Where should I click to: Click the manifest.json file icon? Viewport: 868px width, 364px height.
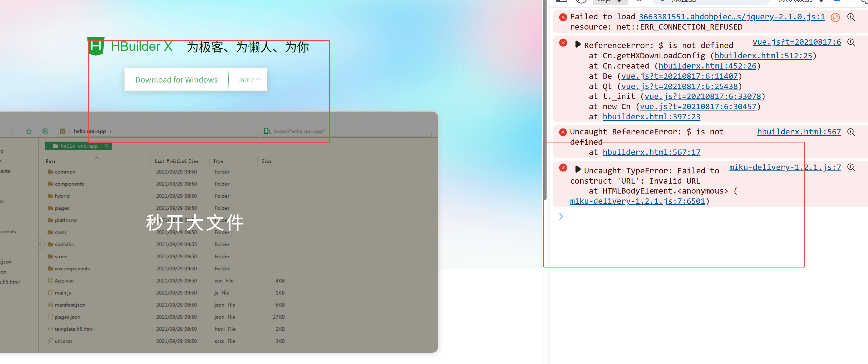[x=50, y=305]
